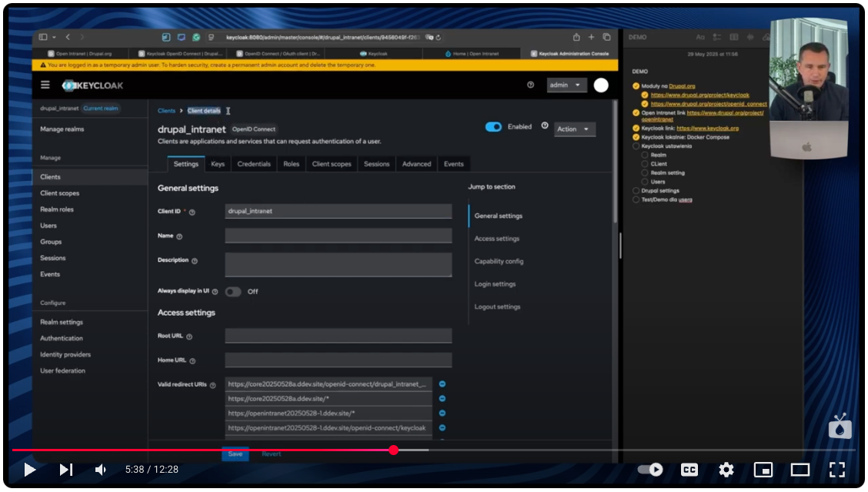Show help for Client ID field
This screenshot has height=492, width=868.
click(x=192, y=213)
